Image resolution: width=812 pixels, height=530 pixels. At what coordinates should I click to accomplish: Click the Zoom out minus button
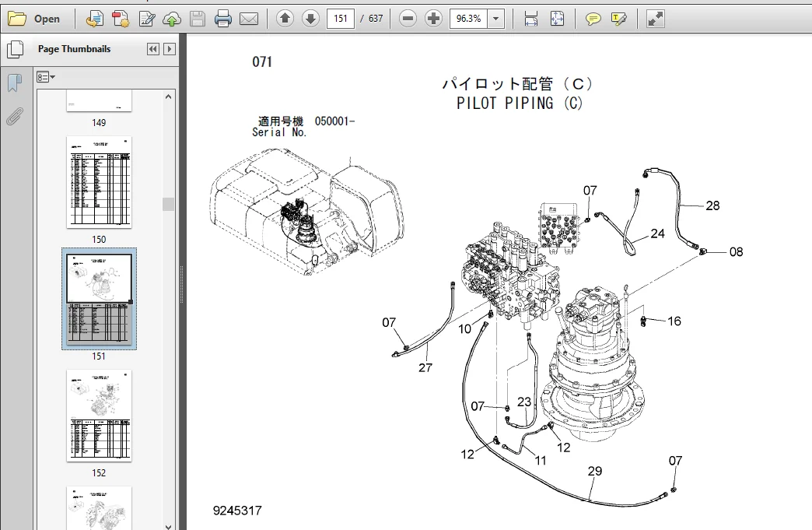tap(408, 19)
